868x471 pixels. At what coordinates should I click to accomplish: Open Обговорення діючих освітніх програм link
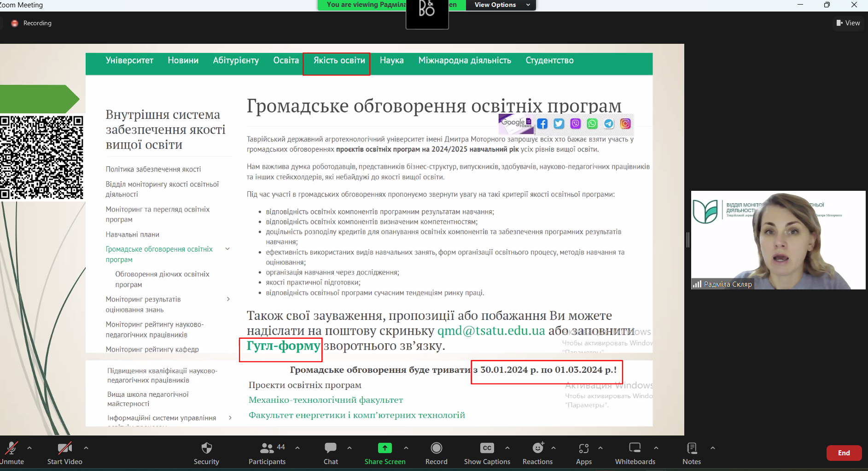(x=162, y=279)
